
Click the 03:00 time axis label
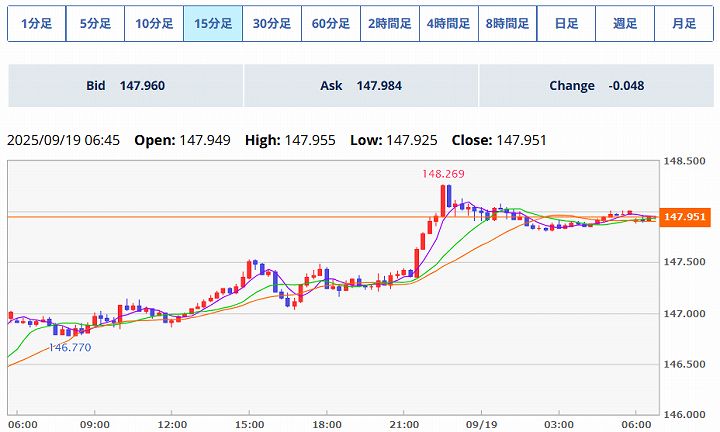559,425
